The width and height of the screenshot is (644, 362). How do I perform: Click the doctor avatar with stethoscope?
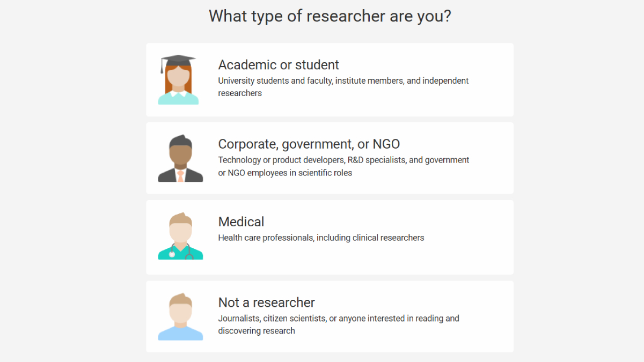(x=180, y=237)
